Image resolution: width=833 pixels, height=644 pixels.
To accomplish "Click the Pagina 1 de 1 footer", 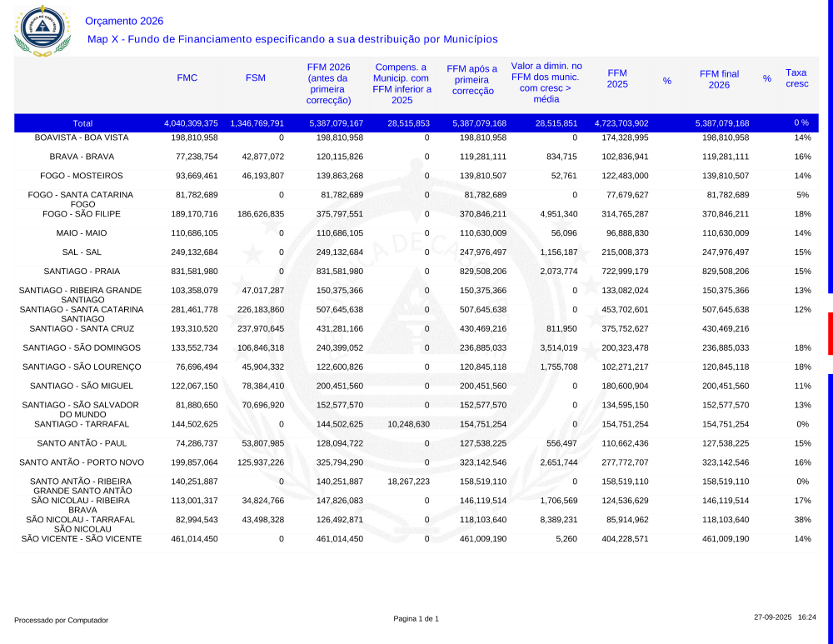I will pyautogui.click(x=416, y=619).
